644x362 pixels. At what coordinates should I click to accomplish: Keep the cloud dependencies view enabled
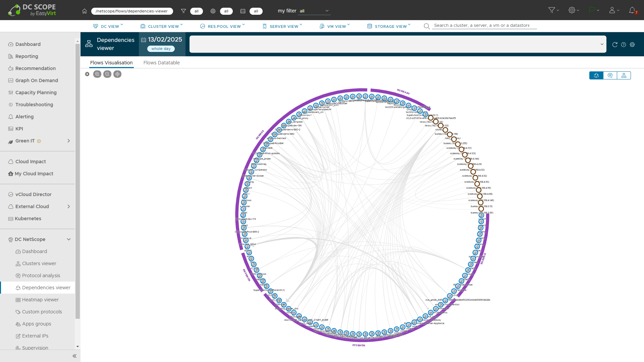(x=596, y=75)
